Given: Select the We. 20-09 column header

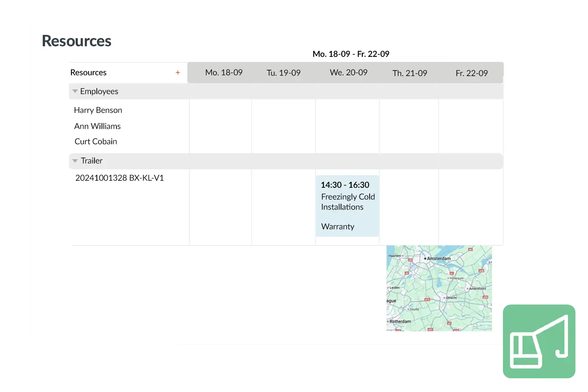Looking at the screenshot, I should click(348, 73).
